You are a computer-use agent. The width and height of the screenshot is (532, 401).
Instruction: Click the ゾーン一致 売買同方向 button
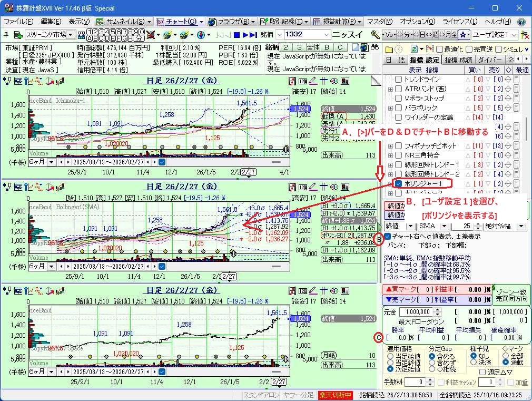pyautogui.click(x=510, y=295)
